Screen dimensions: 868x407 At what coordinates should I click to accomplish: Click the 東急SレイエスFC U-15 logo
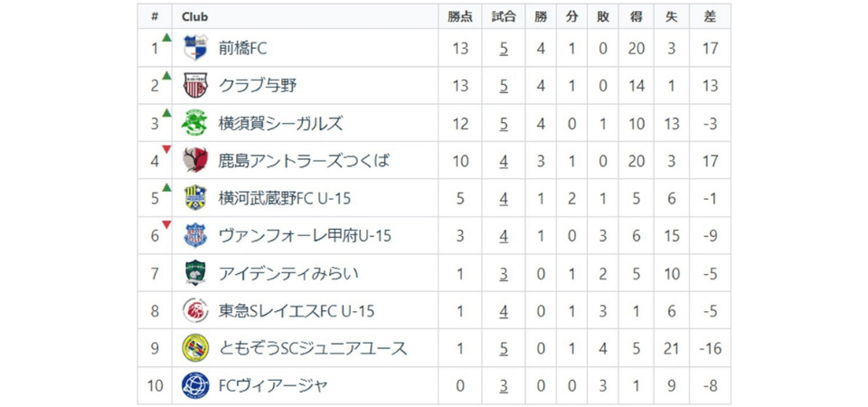tap(195, 311)
